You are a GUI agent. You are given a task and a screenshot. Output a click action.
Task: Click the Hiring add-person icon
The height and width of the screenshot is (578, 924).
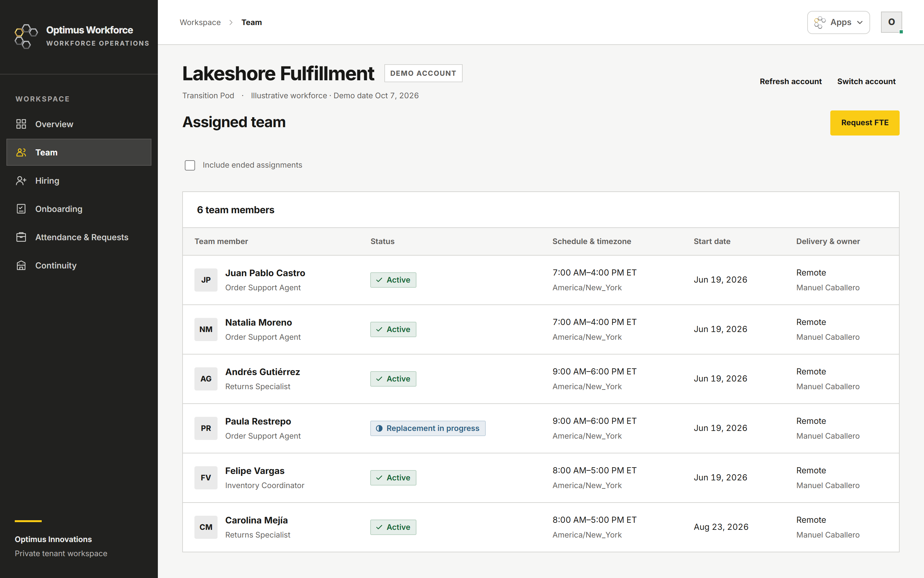[21, 180]
